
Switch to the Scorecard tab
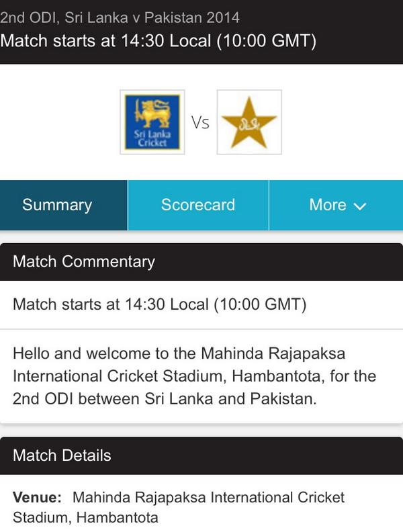[x=198, y=205]
